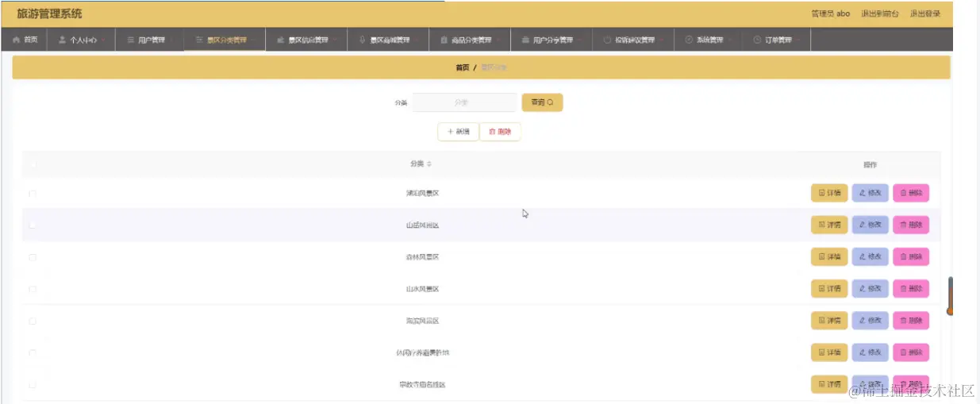This screenshot has height=404, width=980.
Task: Focus the 分类 search input field
Action: tap(465, 102)
